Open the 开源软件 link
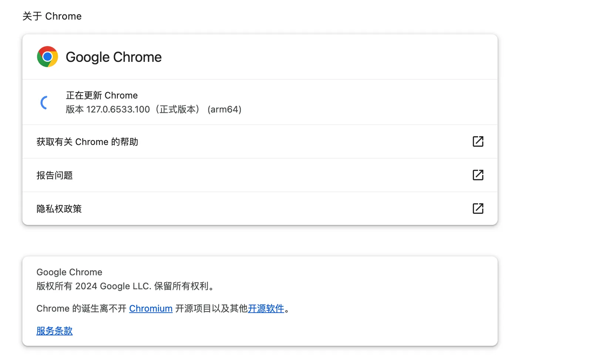592x364 pixels. click(x=266, y=309)
